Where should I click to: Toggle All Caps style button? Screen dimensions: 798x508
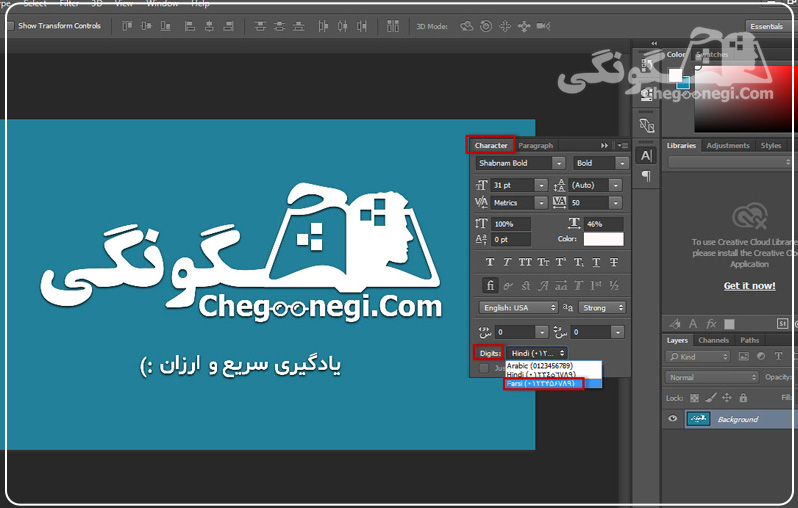click(525, 262)
